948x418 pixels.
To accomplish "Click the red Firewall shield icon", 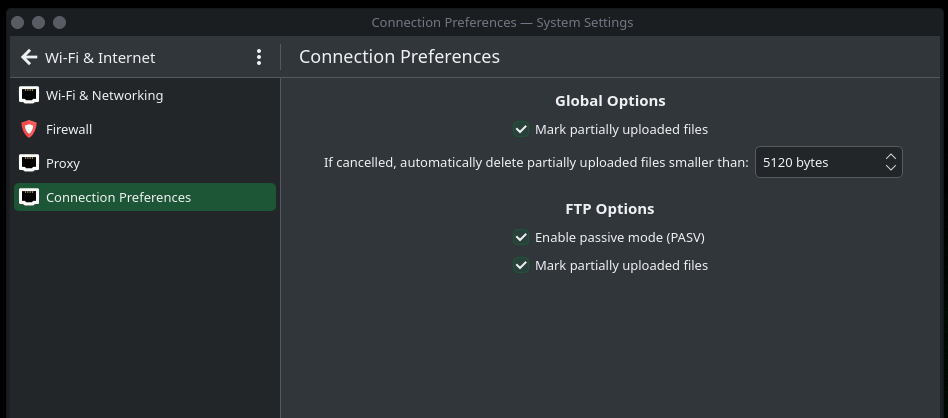I will point(29,130).
